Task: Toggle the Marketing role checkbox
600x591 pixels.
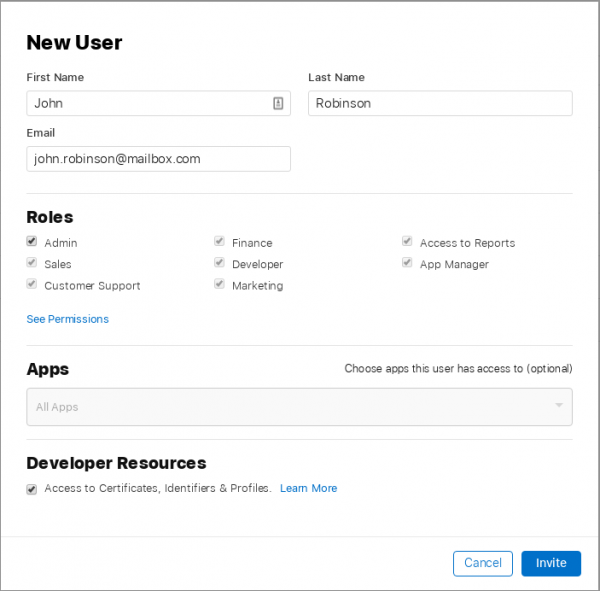Action: pyautogui.click(x=219, y=285)
